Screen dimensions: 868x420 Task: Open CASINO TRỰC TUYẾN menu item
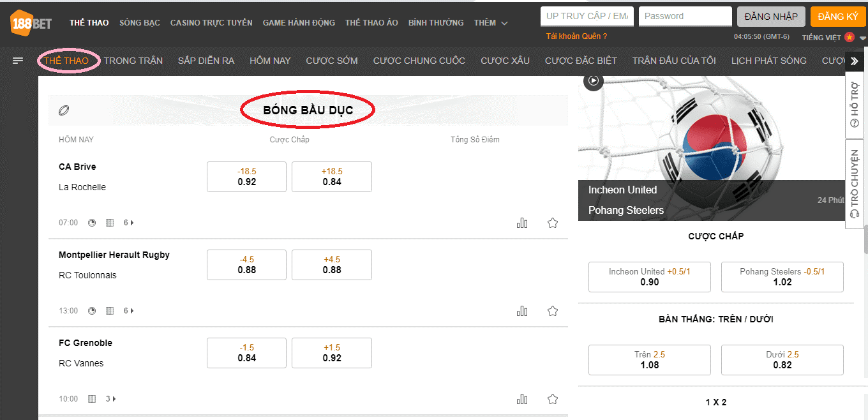(x=211, y=23)
